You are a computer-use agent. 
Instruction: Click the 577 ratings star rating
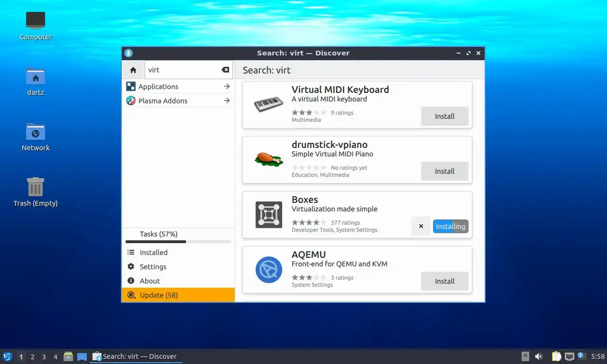[309, 223]
